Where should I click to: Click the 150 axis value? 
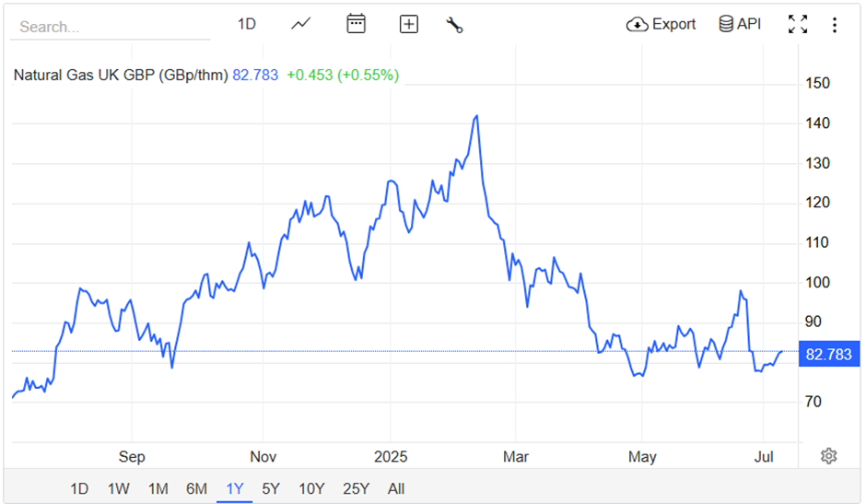(817, 84)
